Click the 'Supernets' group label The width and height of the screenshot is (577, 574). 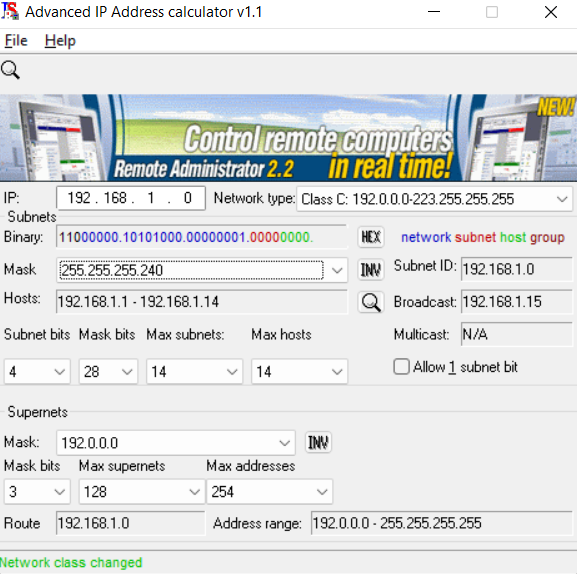click(x=38, y=412)
